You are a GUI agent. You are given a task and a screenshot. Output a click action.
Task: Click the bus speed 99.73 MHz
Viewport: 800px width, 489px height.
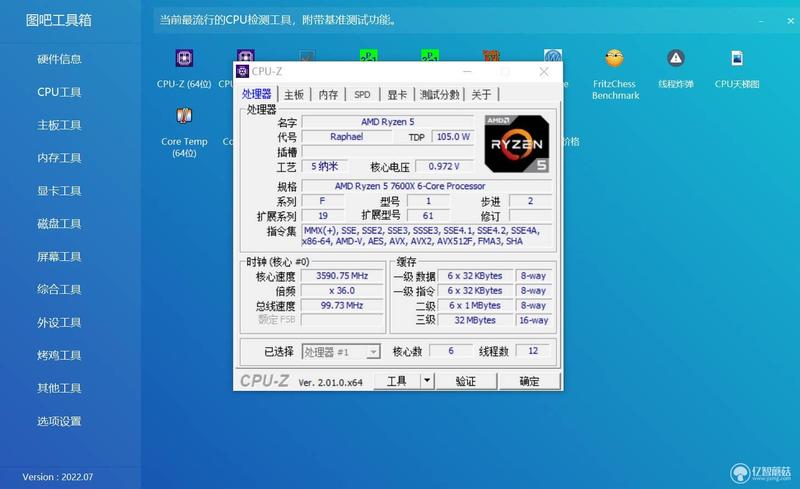[x=342, y=305]
